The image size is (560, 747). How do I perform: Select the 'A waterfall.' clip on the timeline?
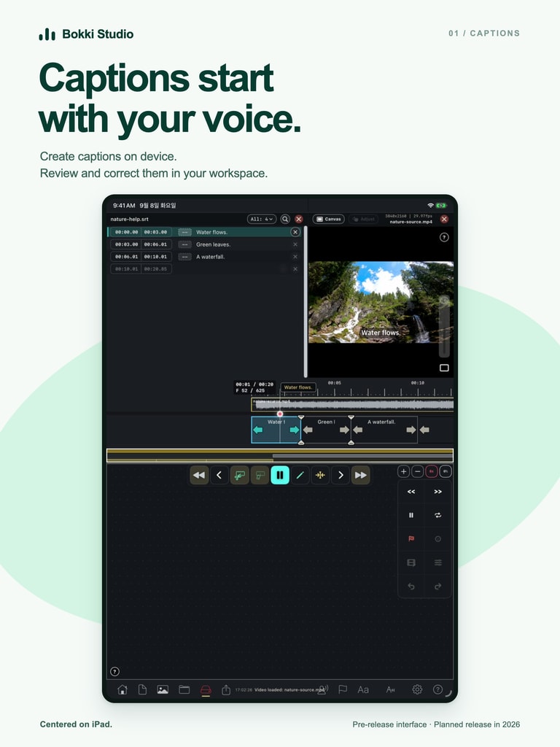384,430
